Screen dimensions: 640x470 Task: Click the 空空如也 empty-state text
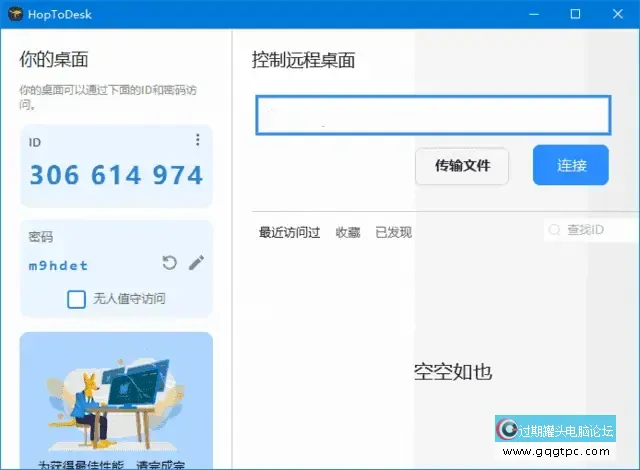pyautogui.click(x=453, y=372)
